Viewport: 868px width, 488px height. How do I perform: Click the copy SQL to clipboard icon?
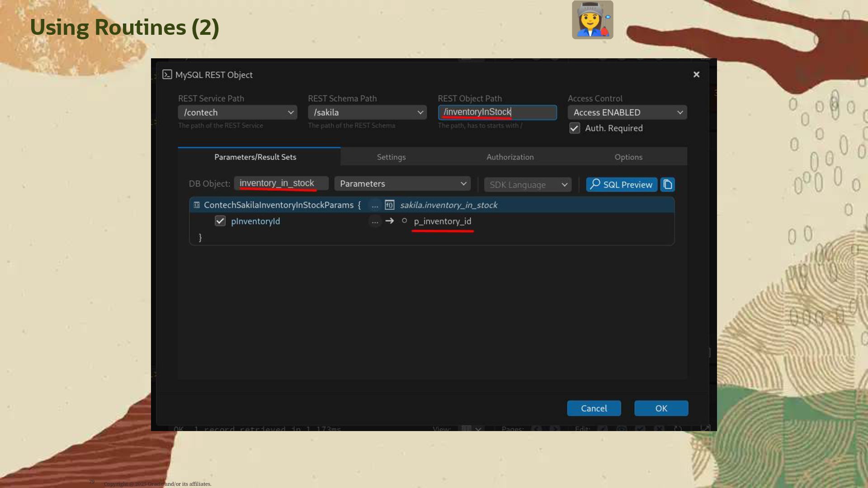click(x=667, y=184)
